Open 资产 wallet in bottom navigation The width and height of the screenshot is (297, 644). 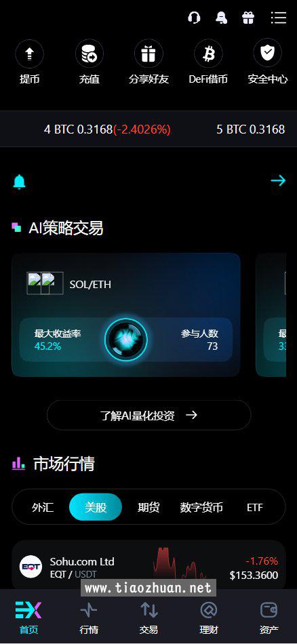[269, 618]
